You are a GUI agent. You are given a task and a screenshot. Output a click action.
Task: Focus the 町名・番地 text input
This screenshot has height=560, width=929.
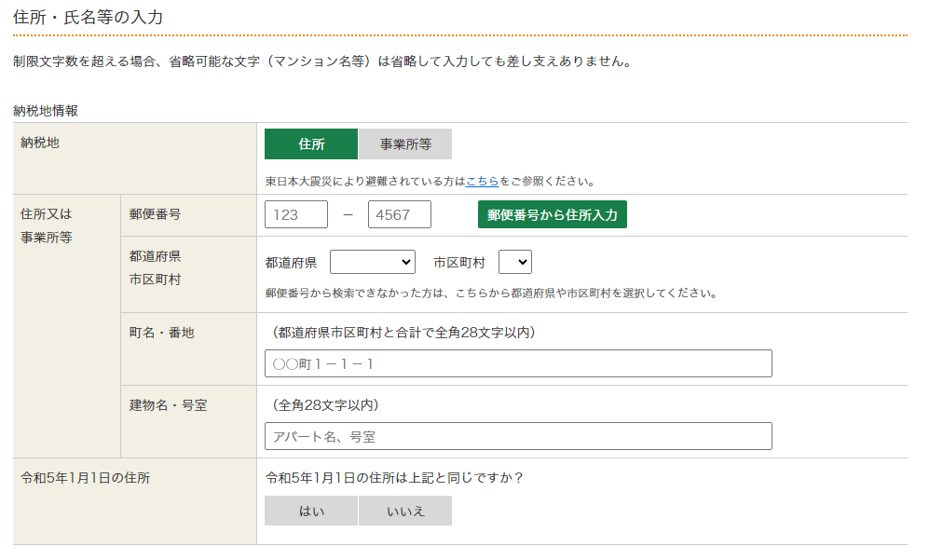coord(518,363)
